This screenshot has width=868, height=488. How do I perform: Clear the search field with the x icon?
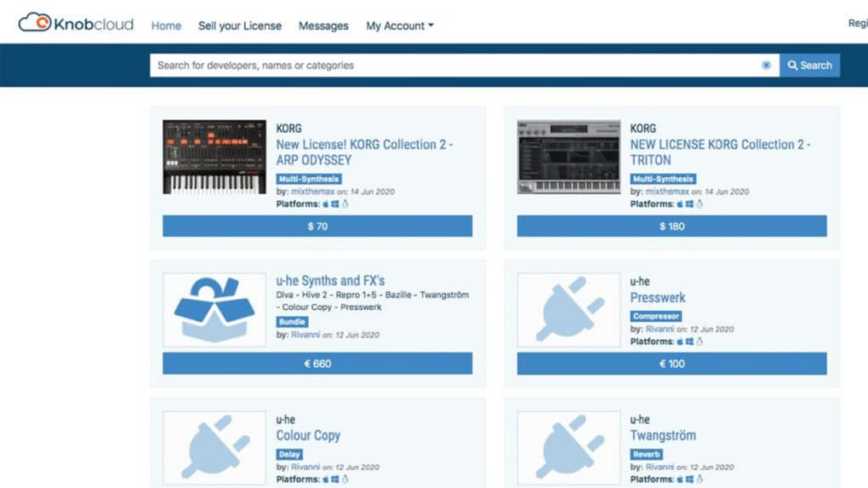[766, 66]
